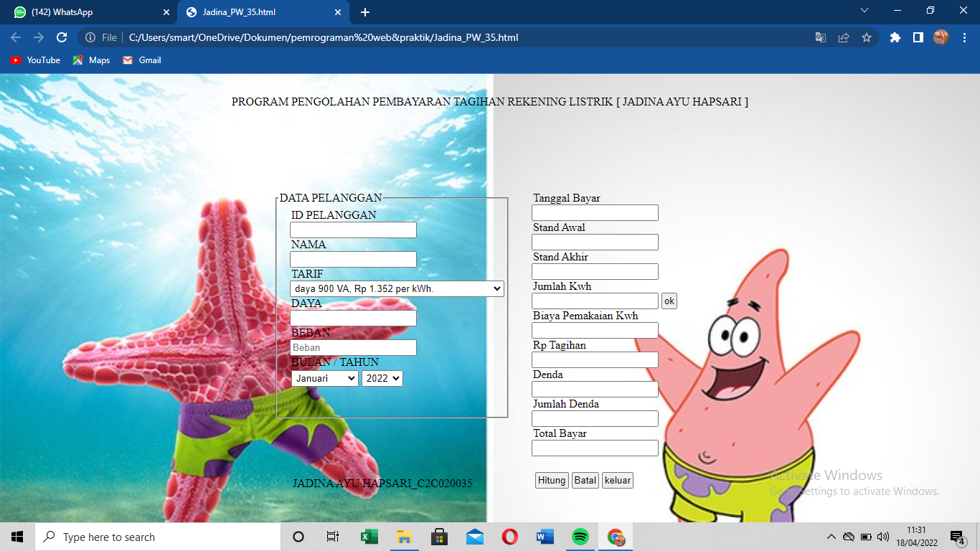This screenshot has width=980, height=551.
Task: Open the Januari month dropdown
Action: pos(324,378)
